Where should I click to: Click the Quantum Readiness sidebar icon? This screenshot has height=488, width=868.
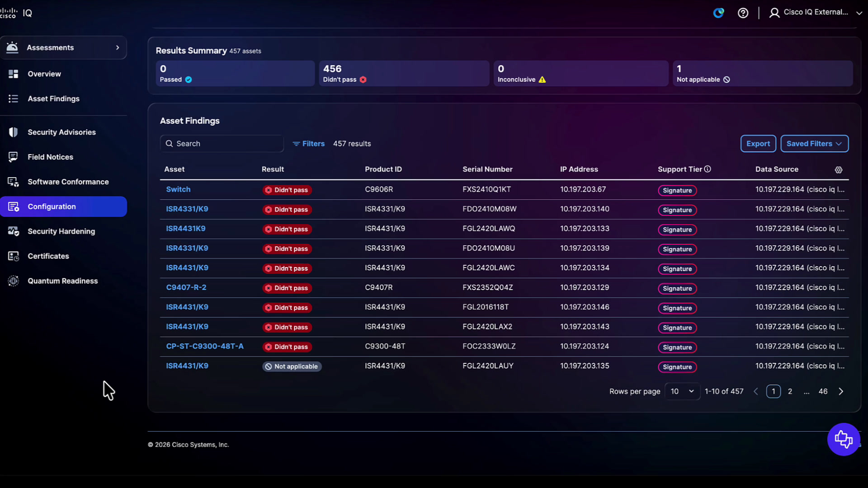tap(13, 281)
